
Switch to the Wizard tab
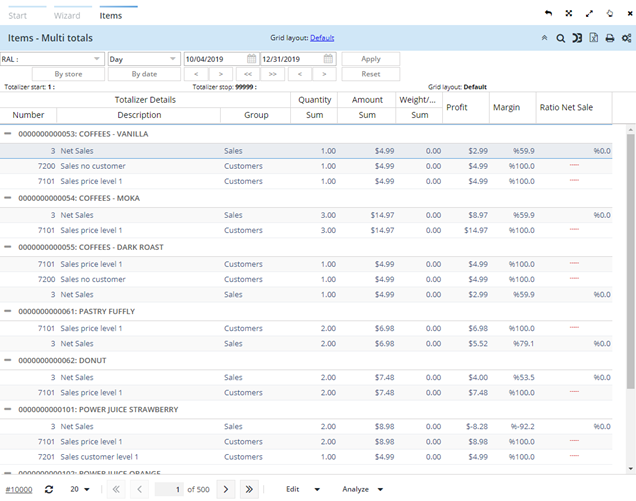[x=66, y=16]
